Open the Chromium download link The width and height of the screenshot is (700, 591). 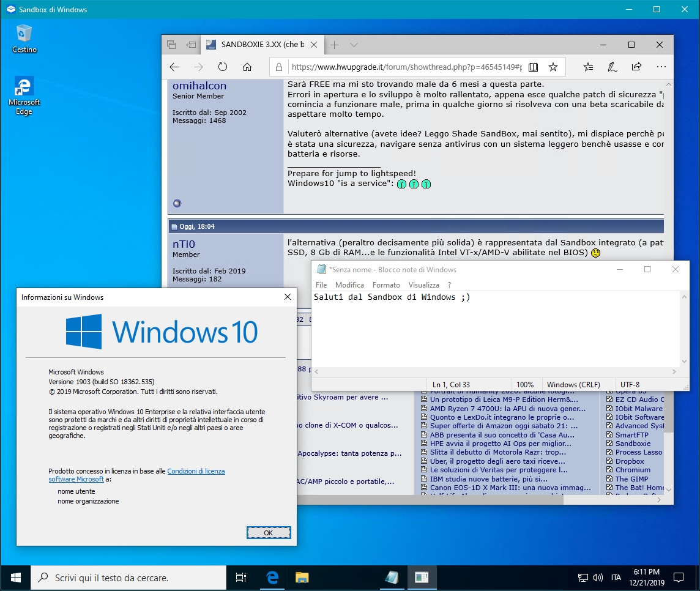pos(633,470)
